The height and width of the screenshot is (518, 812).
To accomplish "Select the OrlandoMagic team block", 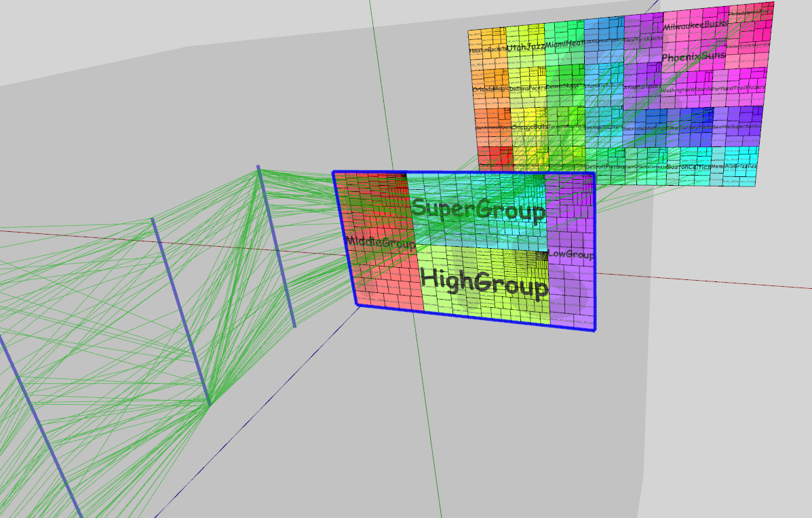I will tap(490, 89).
